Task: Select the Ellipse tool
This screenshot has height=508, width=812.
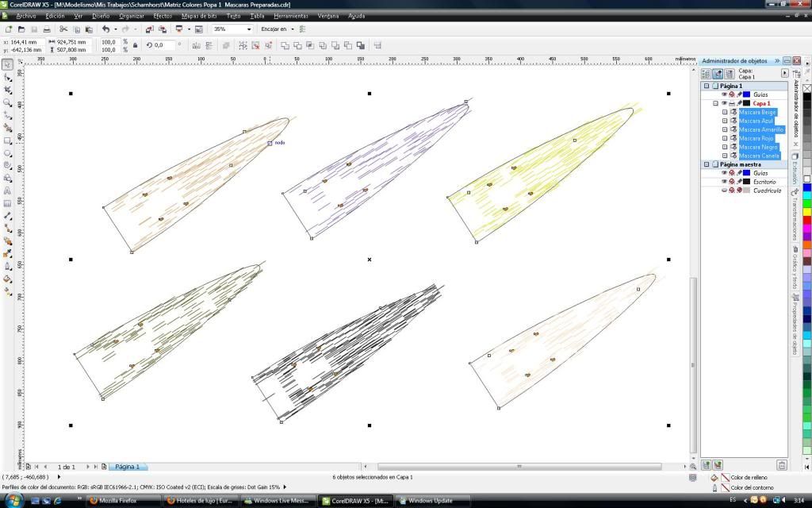Action: pos(8,153)
